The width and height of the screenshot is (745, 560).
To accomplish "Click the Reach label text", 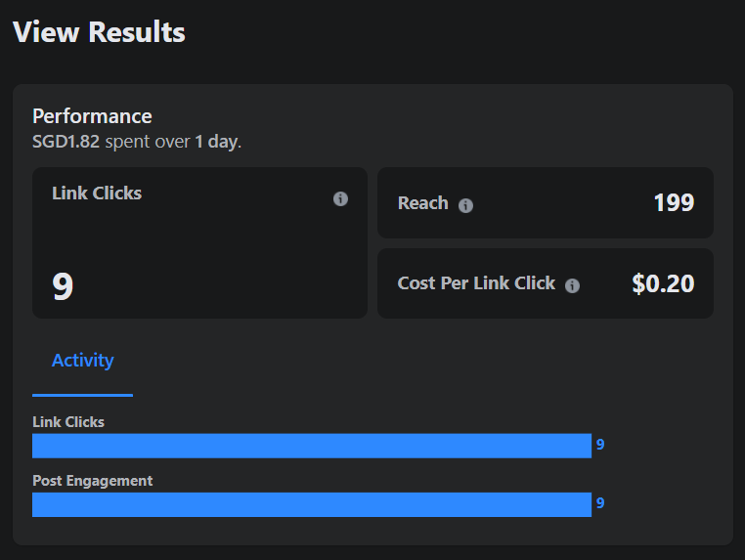I will [x=422, y=203].
